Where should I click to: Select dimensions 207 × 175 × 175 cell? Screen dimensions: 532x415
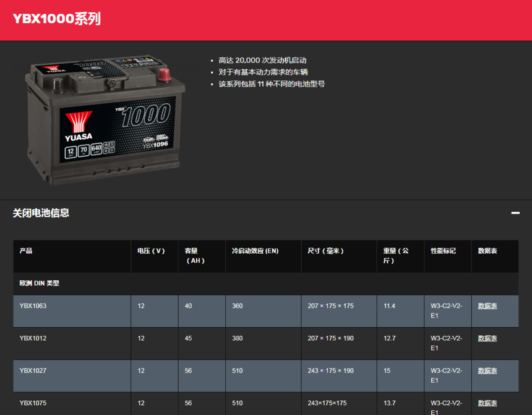pos(339,311)
